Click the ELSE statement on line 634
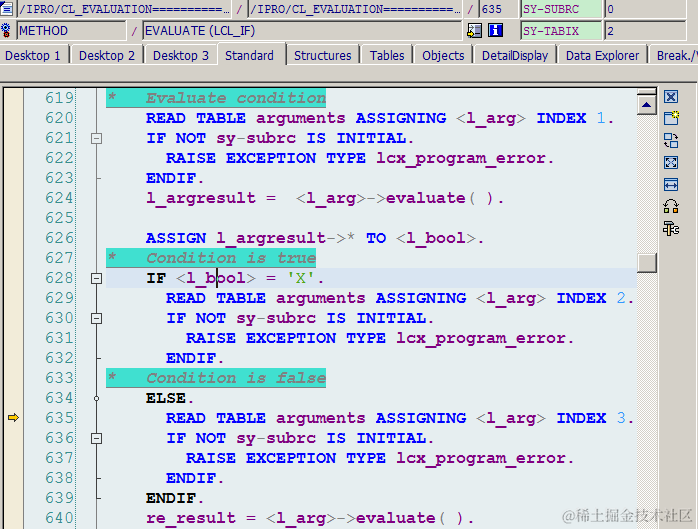 [x=170, y=398]
